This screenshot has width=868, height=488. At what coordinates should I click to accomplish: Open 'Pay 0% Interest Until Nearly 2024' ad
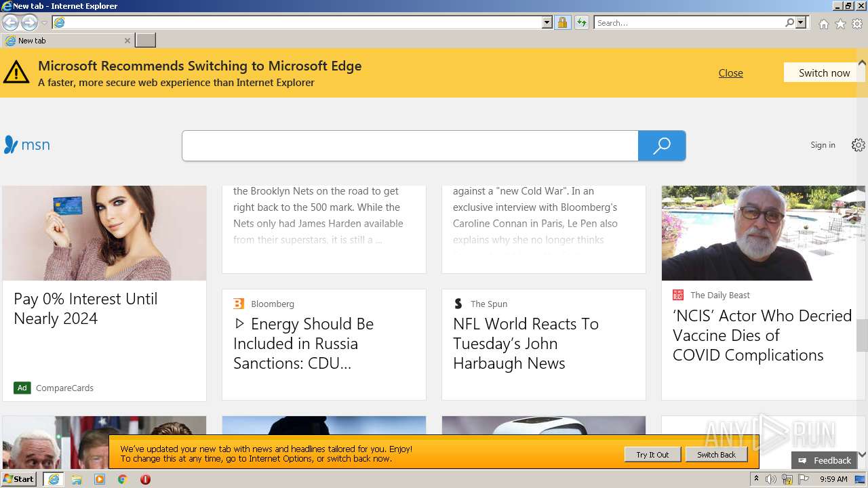coord(85,308)
